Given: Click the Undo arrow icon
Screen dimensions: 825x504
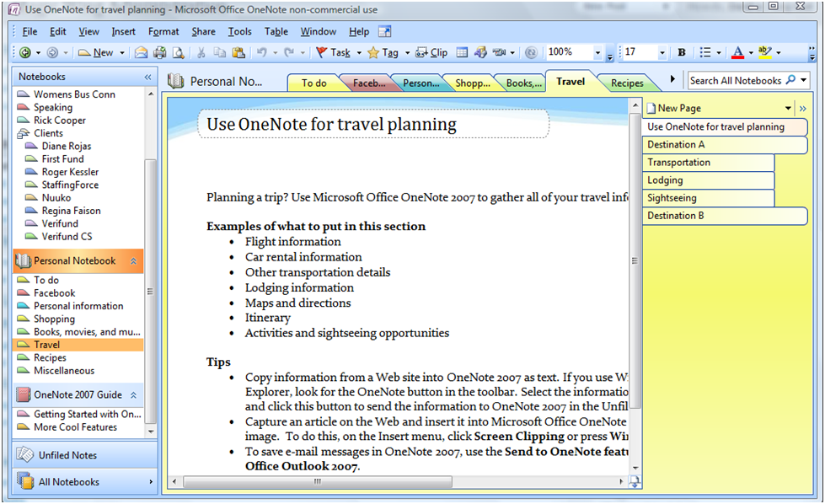Looking at the screenshot, I should click(x=261, y=52).
